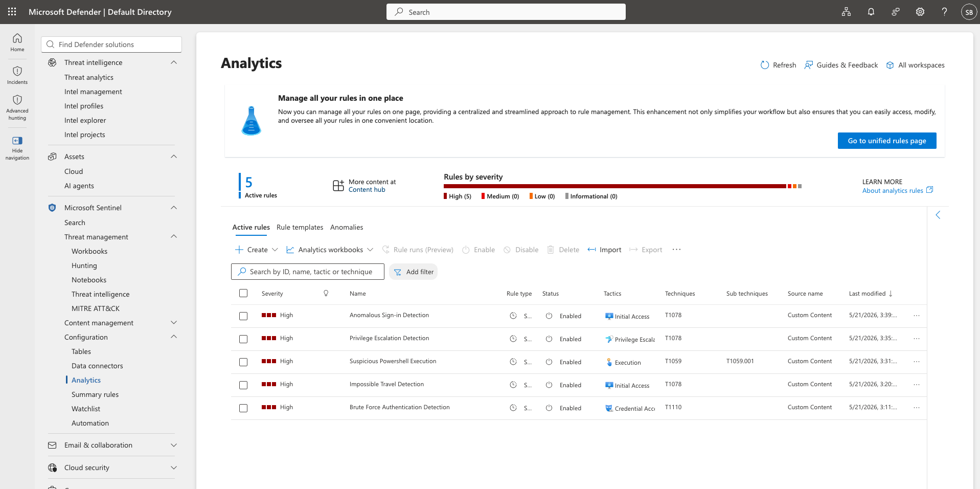Collapse the Threat management chevron
Viewport: 980px width, 489px height.
tap(174, 236)
